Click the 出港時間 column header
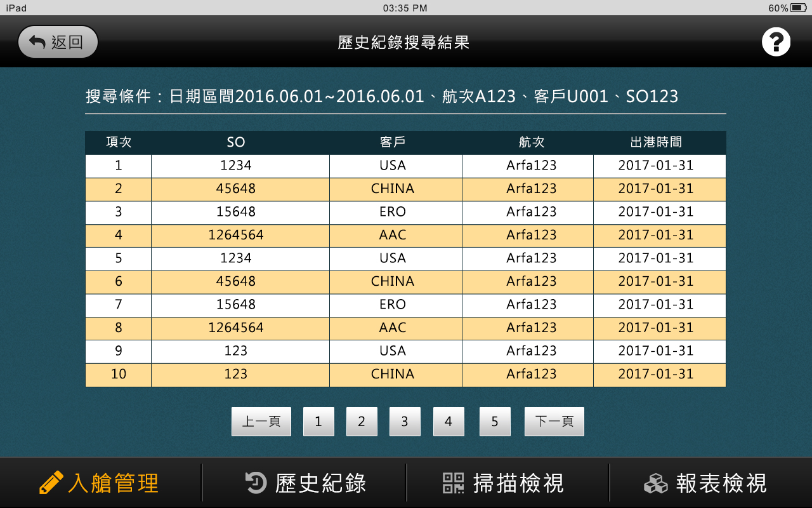 (656, 142)
